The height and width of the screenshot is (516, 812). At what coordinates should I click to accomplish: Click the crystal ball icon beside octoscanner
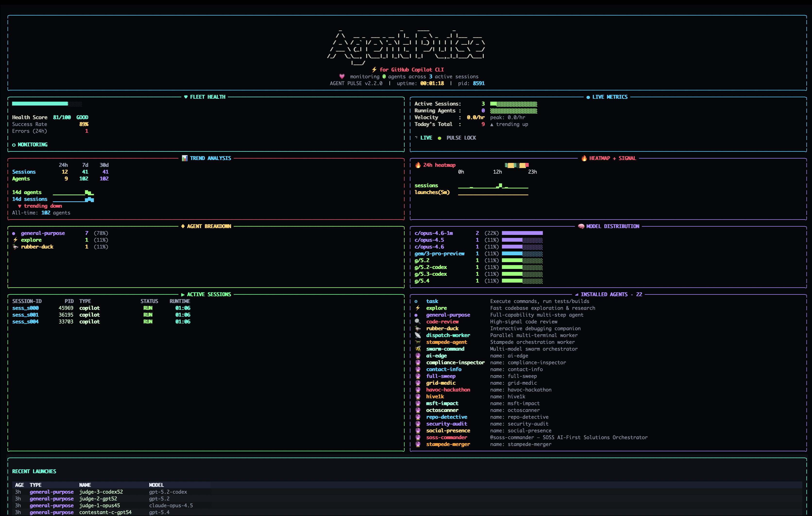point(417,410)
